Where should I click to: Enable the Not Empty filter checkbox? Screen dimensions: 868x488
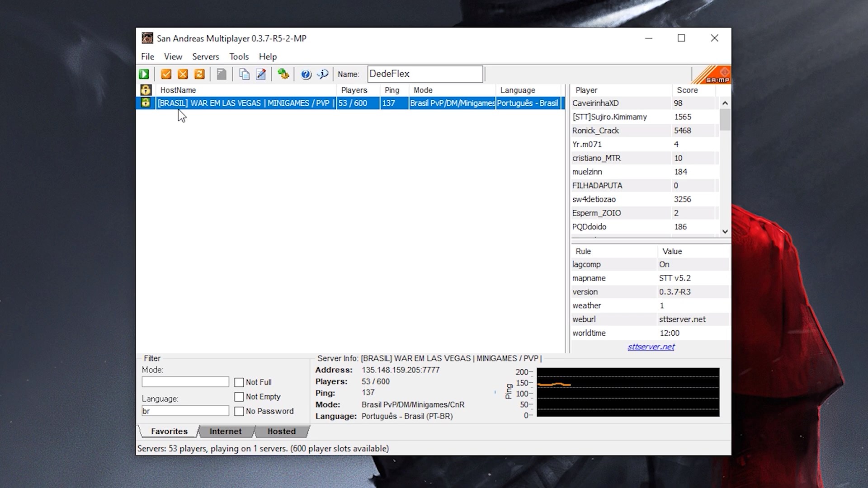(239, 397)
